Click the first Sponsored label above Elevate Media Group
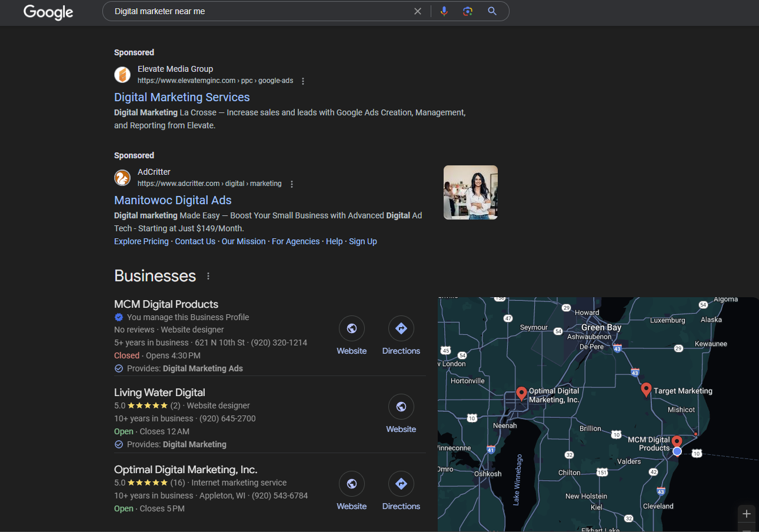Image resolution: width=759 pixels, height=532 pixels. tap(134, 52)
